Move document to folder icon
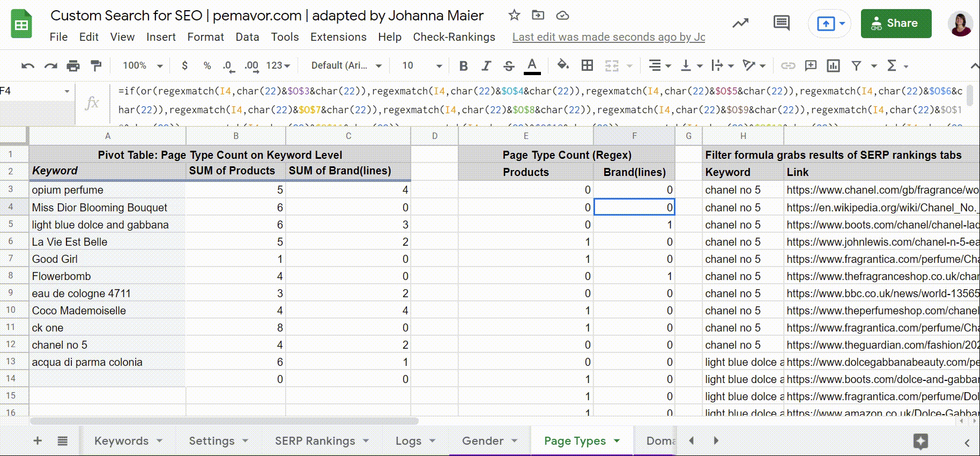This screenshot has width=980, height=456. click(538, 15)
